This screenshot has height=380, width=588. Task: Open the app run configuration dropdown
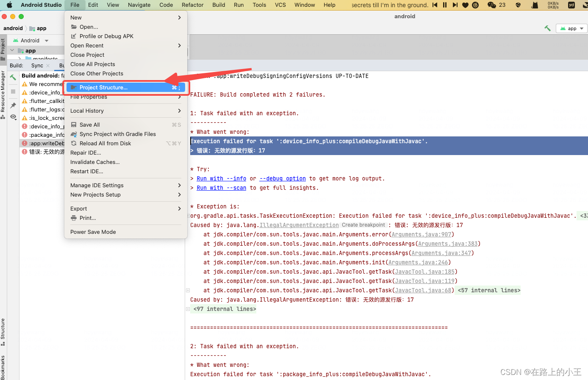(x=572, y=28)
